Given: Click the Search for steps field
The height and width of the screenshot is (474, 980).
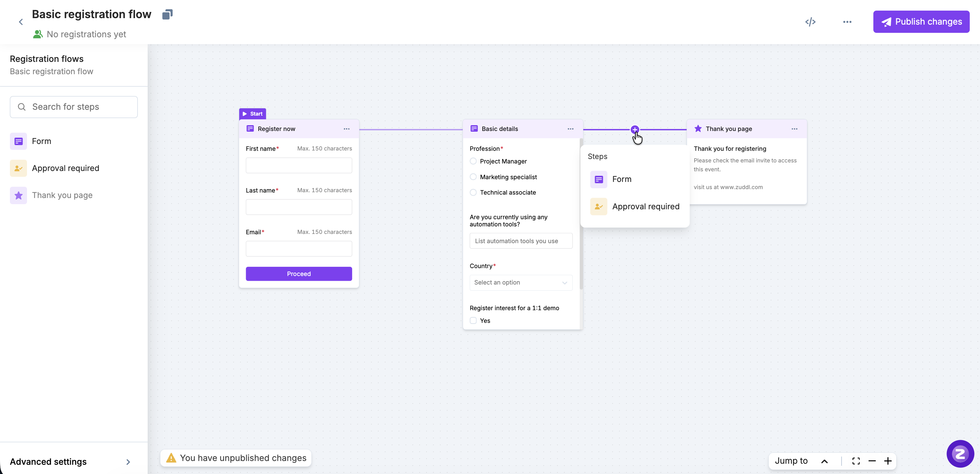Looking at the screenshot, I should 74,107.
